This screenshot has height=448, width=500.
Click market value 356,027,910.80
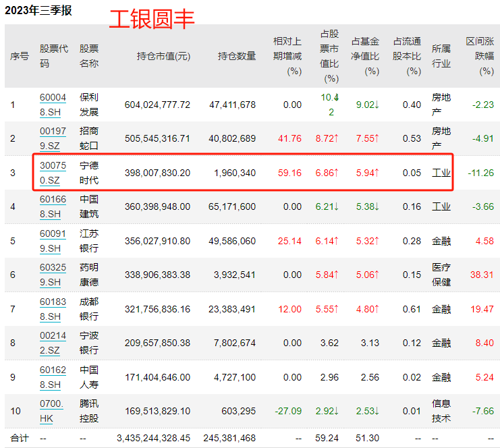click(x=157, y=241)
